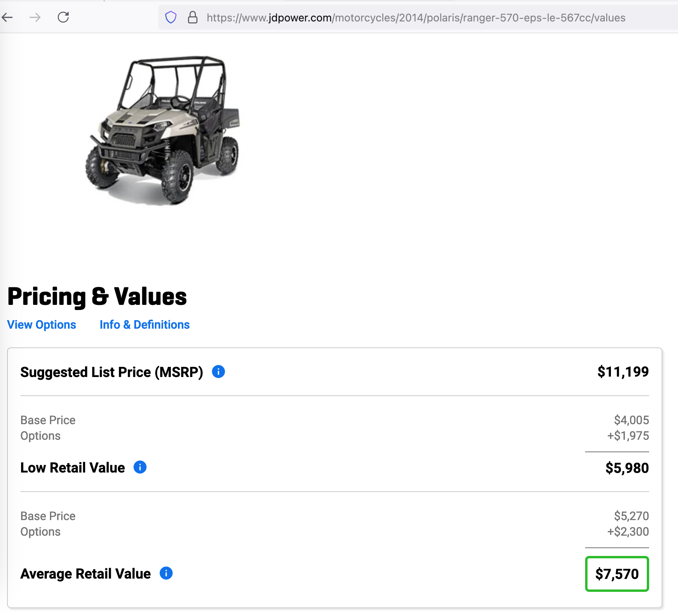Open the Polaris Ranger vehicle photo
Viewport: 678px width, 616px height.
(x=163, y=131)
